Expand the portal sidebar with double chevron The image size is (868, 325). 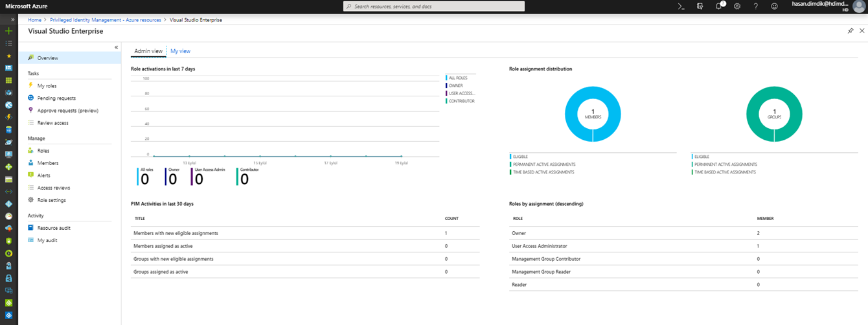(x=13, y=20)
